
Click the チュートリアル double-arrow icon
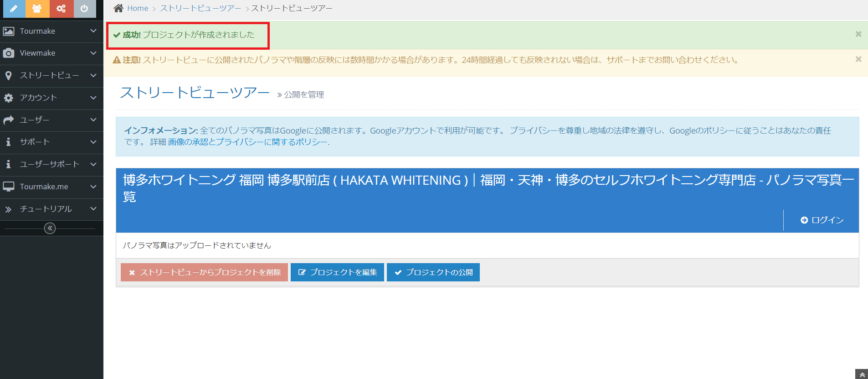click(x=8, y=209)
